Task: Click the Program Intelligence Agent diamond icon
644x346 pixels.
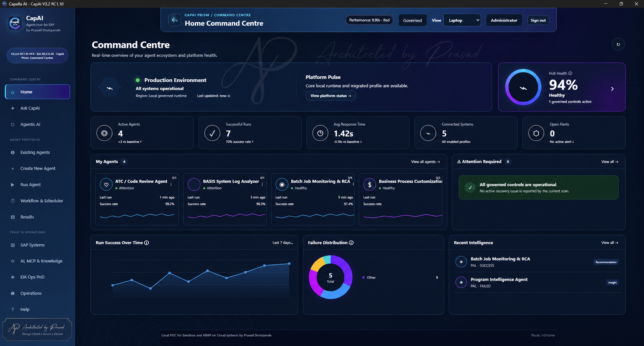Action: pyautogui.click(x=461, y=282)
